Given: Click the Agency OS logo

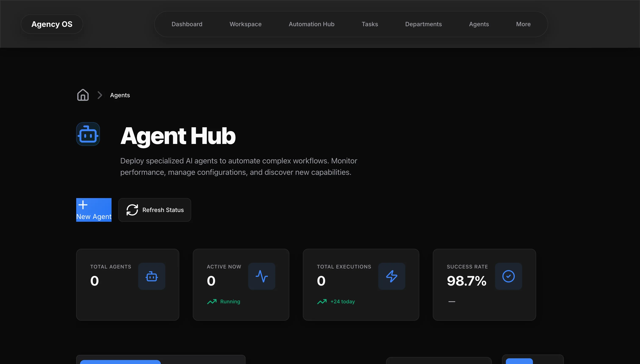Looking at the screenshot, I should [x=52, y=24].
